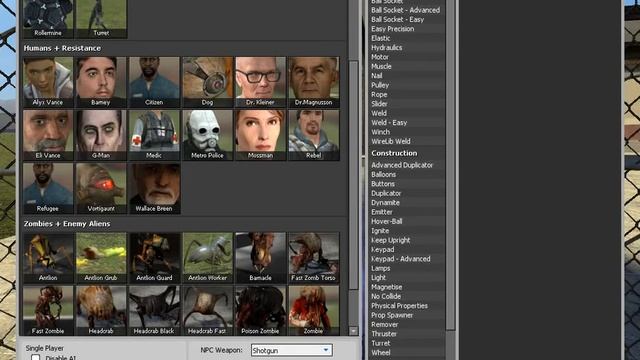This screenshot has height=360, width=640.
Task: Pick the Dr.Magnusson NPC icon
Action: (x=313, y=82)
